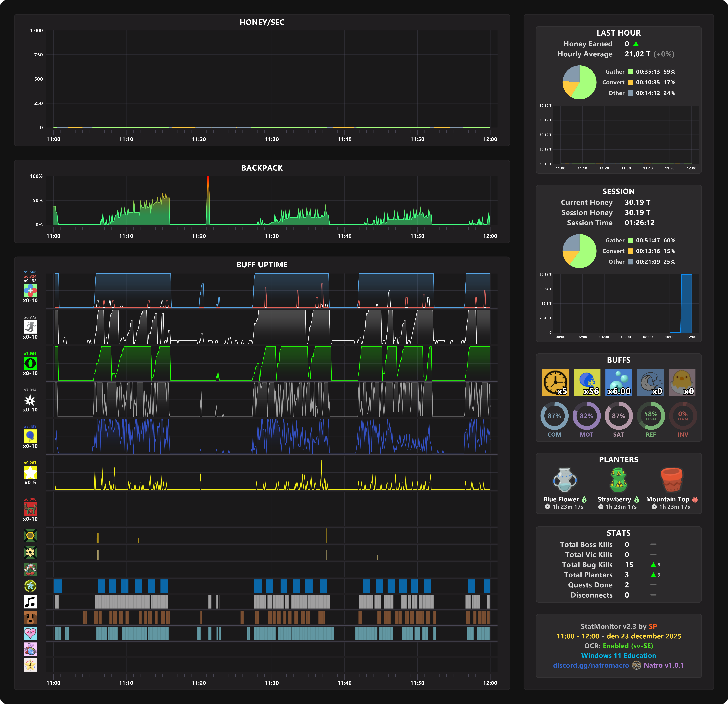Click the gather pie chart in Last Hour
The height and width of the screenshot is (704, 728).
tap(579, 82)
